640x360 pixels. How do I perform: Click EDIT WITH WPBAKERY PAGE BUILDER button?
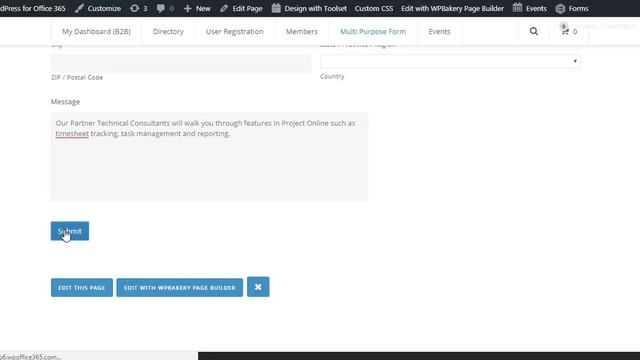pos(180,287)
